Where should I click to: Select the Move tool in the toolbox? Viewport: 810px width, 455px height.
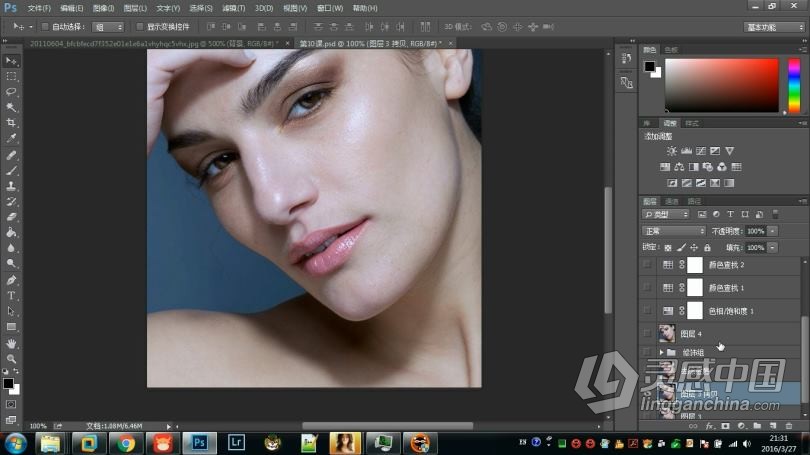(x=11, y=61)
